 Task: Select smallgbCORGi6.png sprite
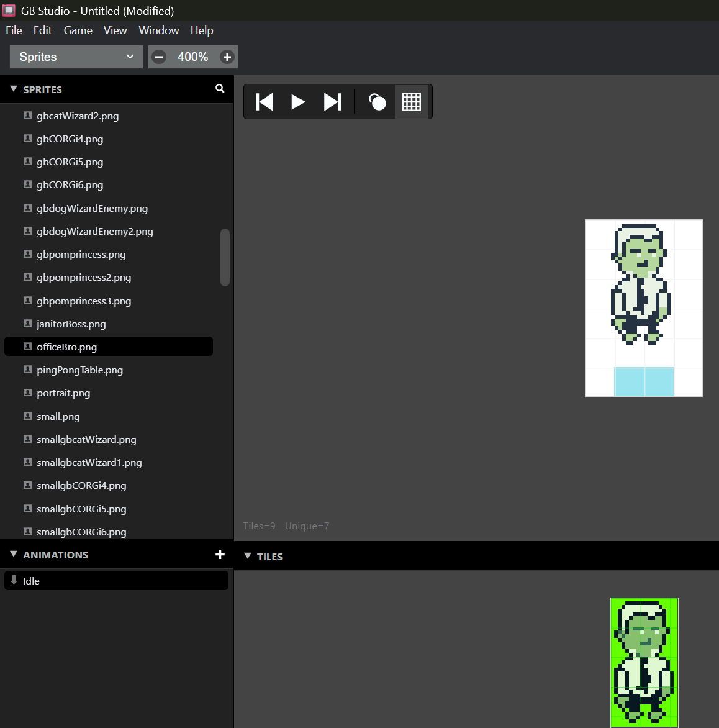[x=109, y=532]
